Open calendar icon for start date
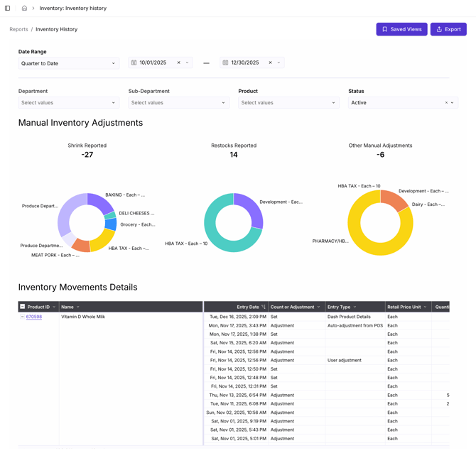Screen dimensions: 476x453 click(134, 63)
